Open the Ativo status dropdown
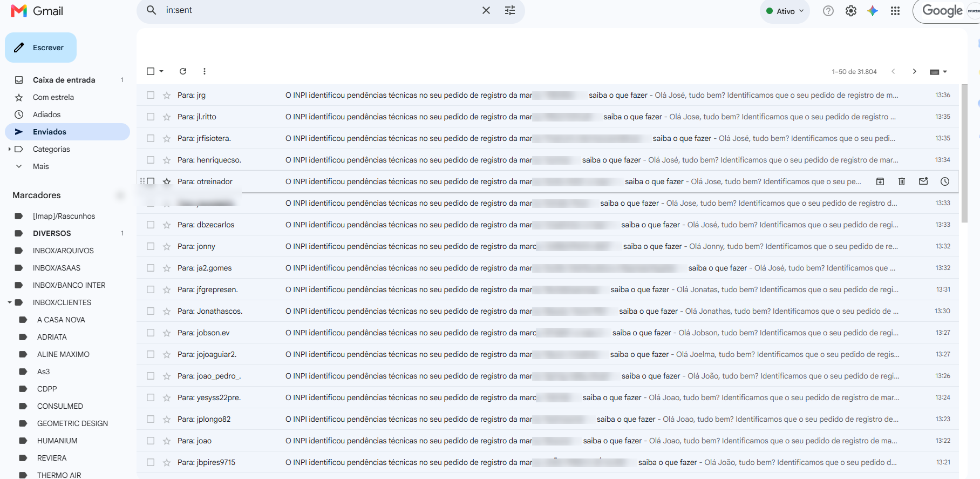 (785, 11)
